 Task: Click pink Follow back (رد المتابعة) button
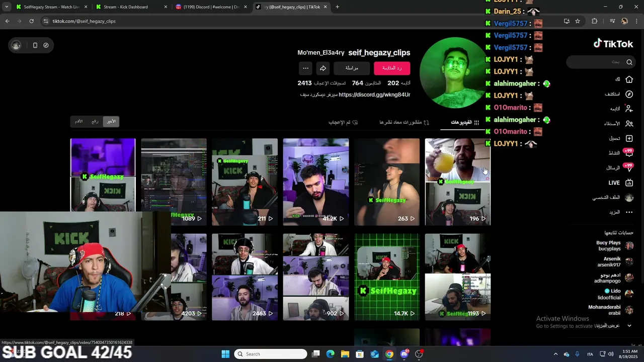pyautogui.click(x=392, y=68)
